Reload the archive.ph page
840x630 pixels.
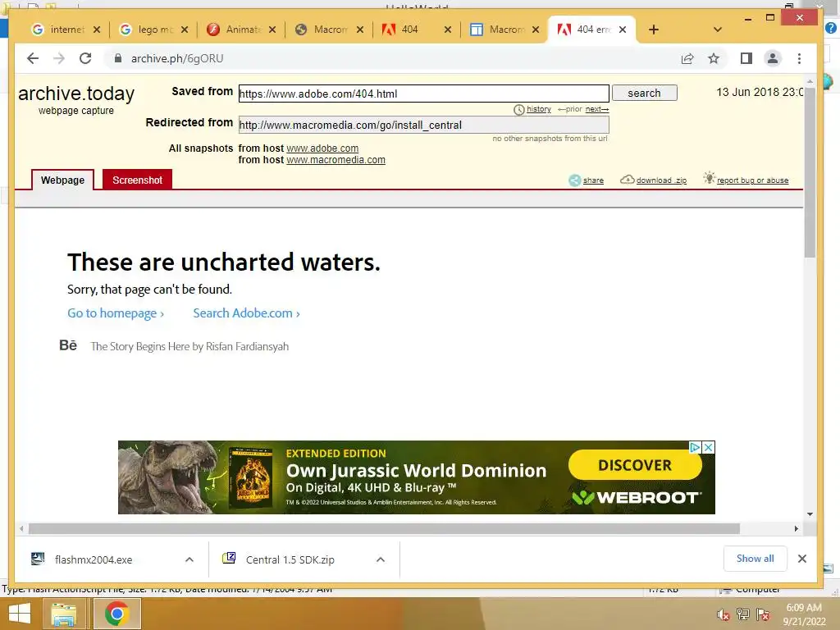85,58
